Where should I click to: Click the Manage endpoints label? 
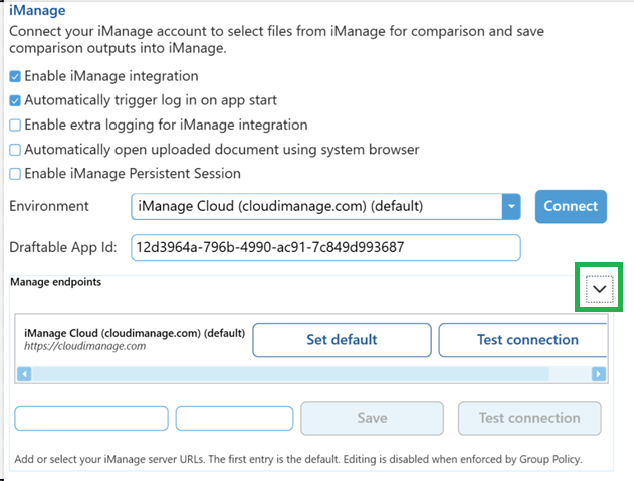[x=55, y=282]
